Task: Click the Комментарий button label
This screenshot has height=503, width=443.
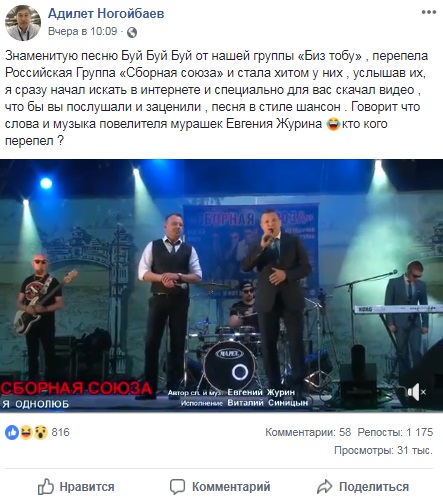Action: point(231,487)
